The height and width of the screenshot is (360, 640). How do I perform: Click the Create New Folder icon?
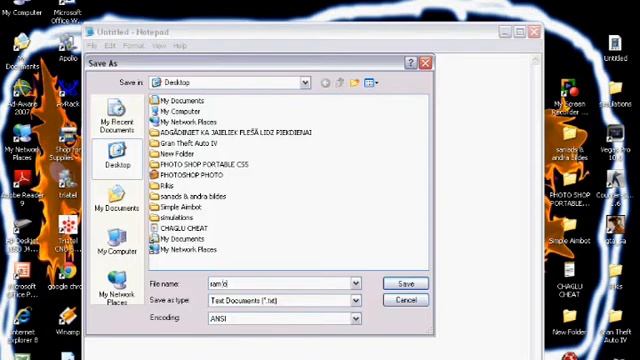(355, 83)
